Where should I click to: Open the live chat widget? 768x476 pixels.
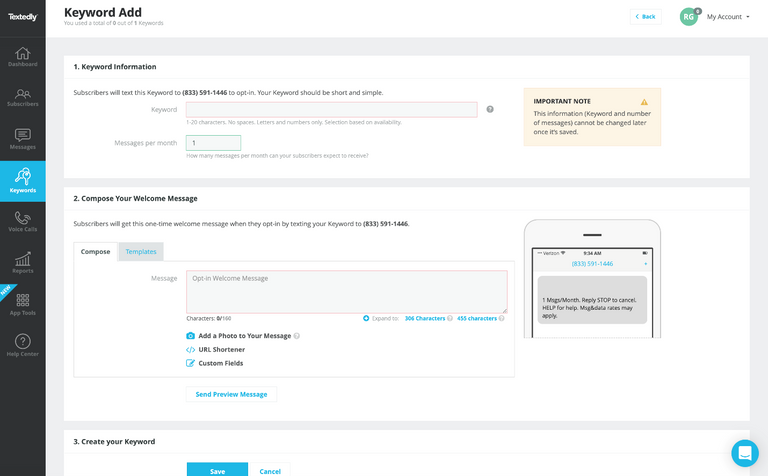[x=744, y=453]
